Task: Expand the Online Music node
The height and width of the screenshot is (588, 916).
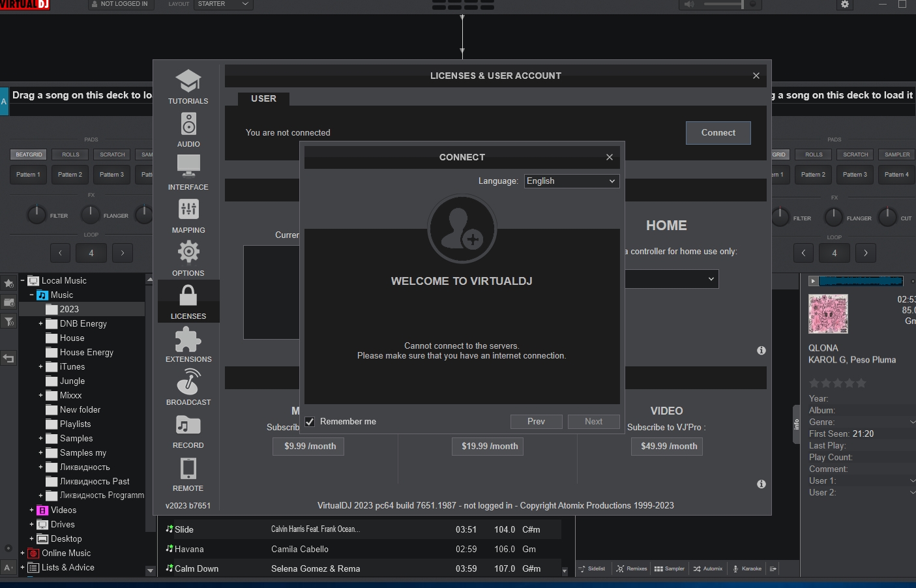Action: coord(22,553)
